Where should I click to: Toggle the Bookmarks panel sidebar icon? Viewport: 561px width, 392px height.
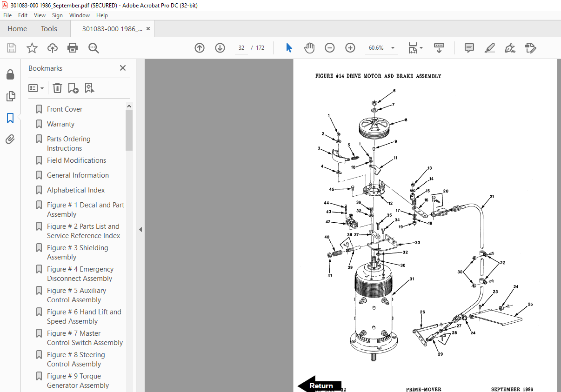point(10,118)
